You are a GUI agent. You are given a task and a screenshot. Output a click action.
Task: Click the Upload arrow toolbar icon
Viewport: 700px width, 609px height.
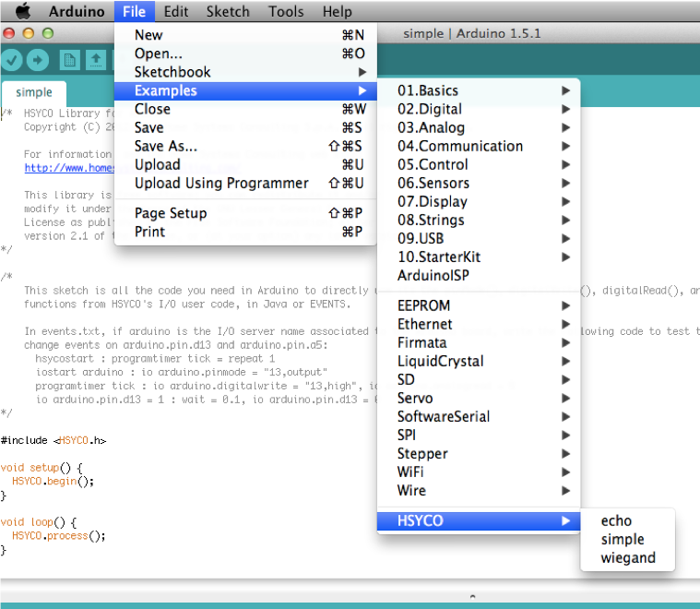point(38,60)
